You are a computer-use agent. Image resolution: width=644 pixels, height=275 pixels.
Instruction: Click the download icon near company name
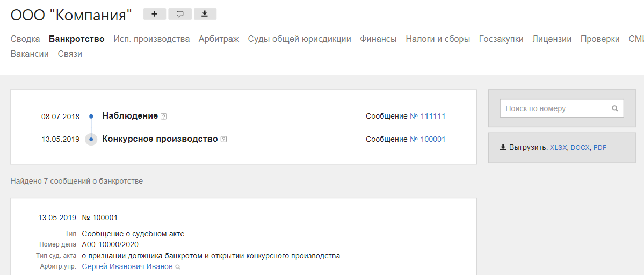(205, 14)
